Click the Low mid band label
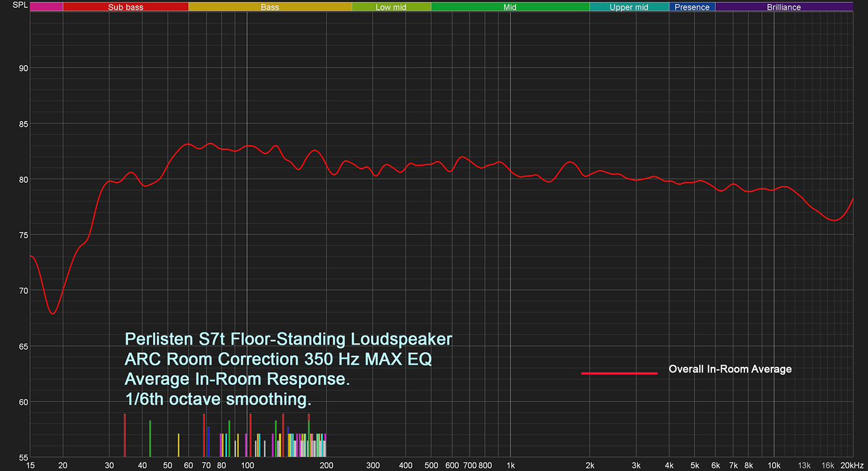 tap(391, 7)
